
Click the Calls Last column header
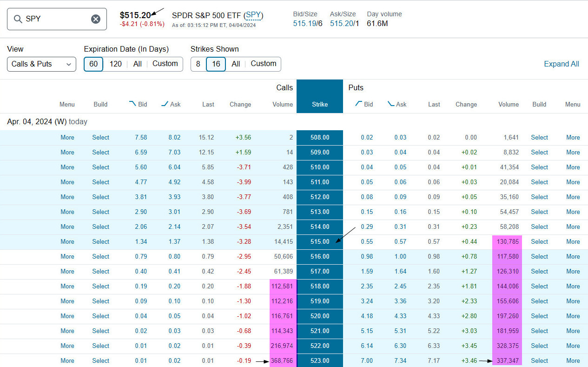tap(208, 104)
